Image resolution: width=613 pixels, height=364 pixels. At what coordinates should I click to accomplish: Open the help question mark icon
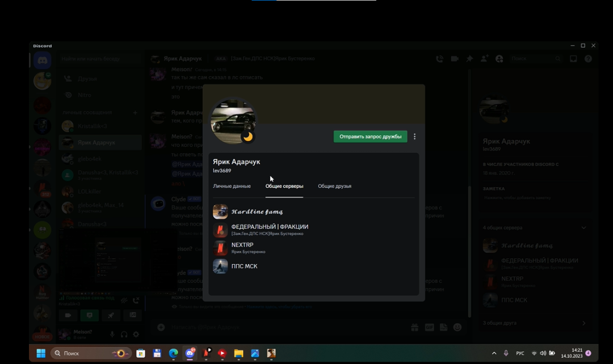click(588, 58)
